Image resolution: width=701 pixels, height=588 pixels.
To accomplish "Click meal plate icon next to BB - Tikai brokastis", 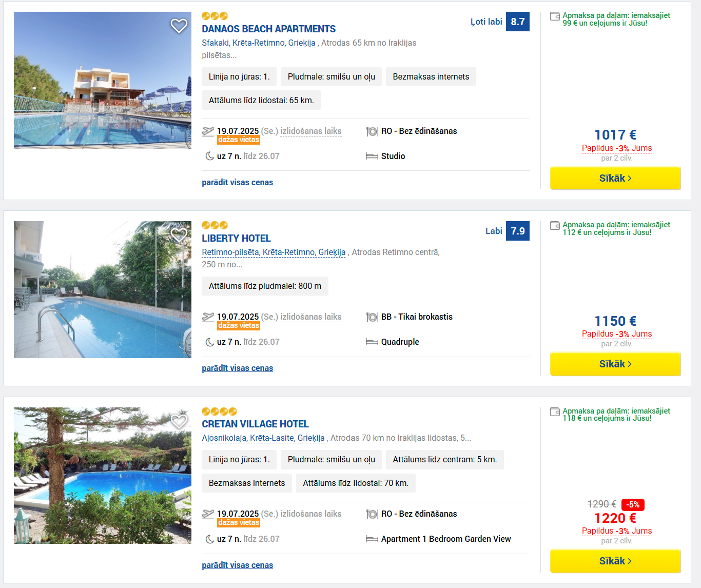I will 372,318.
